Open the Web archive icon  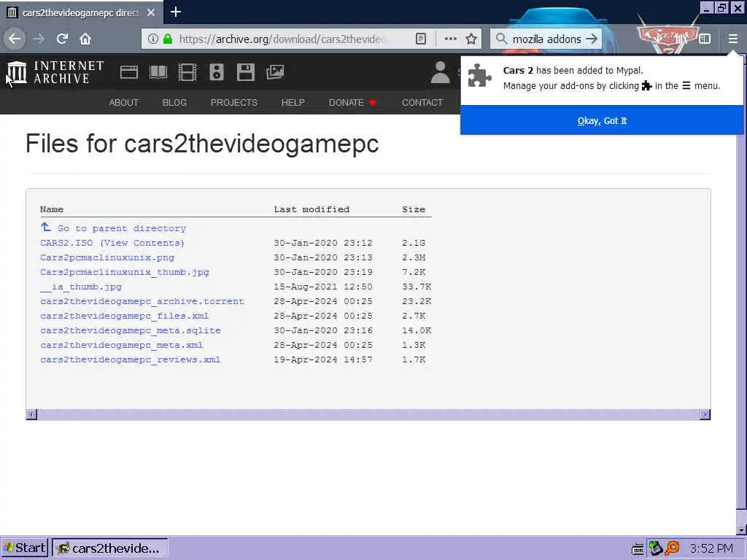(128, 72)
